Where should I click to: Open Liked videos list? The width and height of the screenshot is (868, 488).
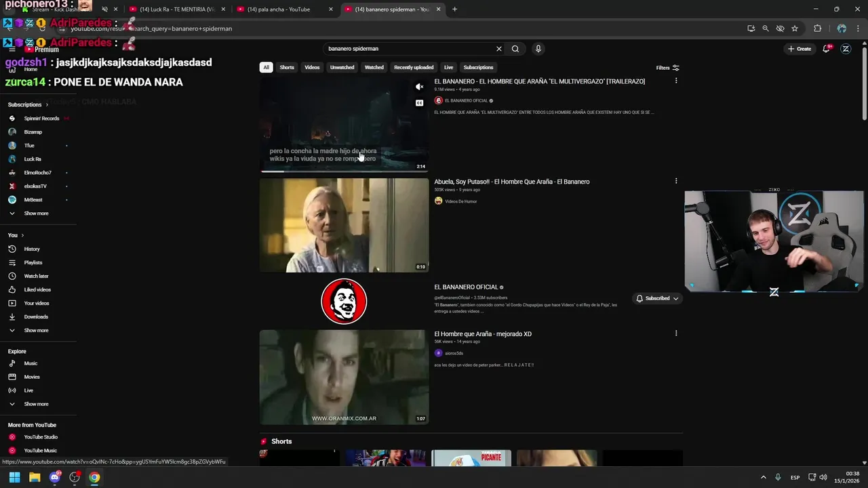tap(38, 289)
